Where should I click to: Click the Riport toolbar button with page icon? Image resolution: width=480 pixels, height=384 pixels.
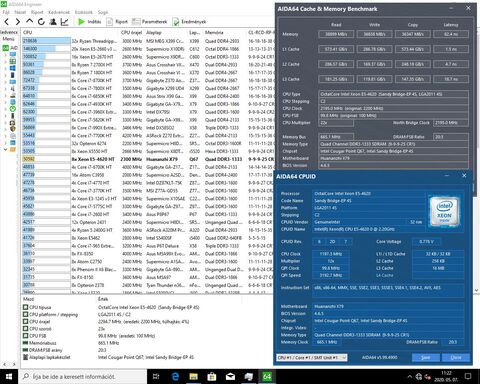coord(117,22)
